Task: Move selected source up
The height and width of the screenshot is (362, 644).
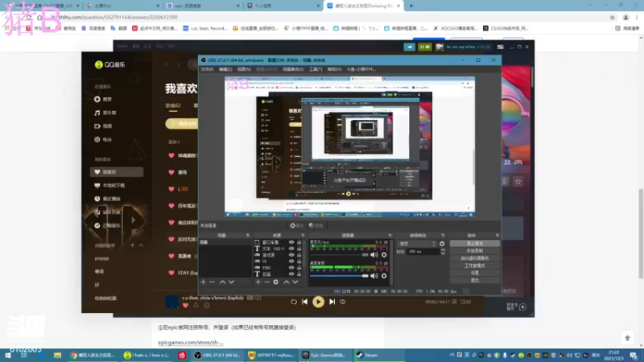Action: [x=287, y=282]
